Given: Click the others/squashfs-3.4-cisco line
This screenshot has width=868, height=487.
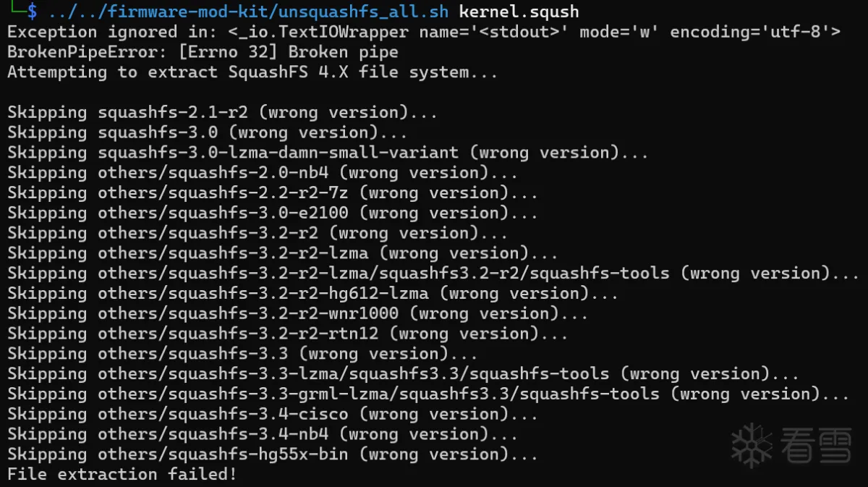Looking at the screenshot, I should click(273, 415).
